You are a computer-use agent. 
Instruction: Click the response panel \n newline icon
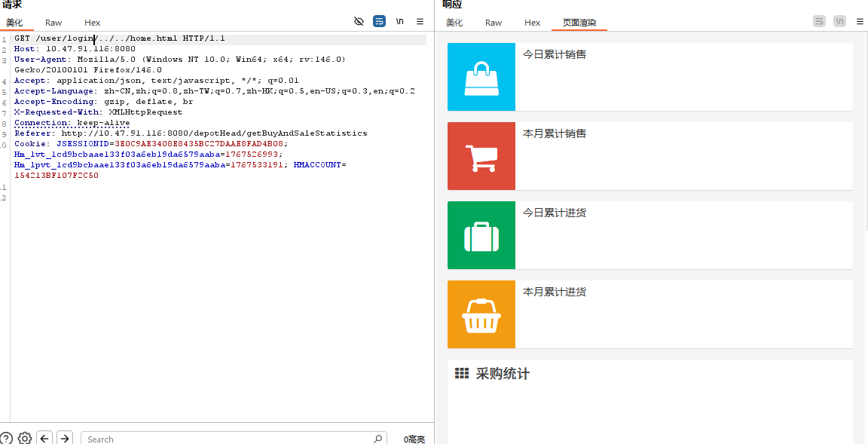tap(839, 22)
